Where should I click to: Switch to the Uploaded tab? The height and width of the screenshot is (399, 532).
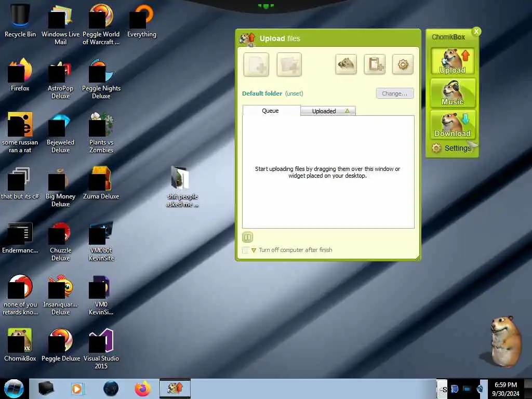point(328,111)
